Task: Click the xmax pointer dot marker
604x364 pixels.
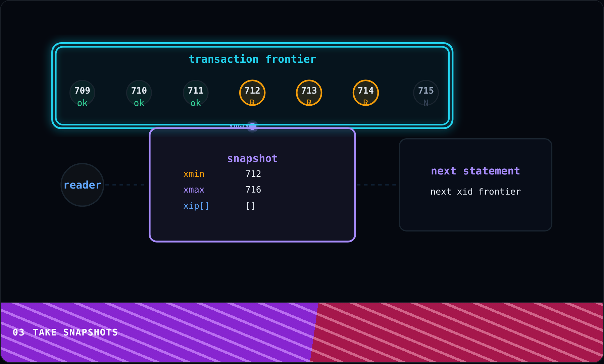Action: tap(252, 126)
